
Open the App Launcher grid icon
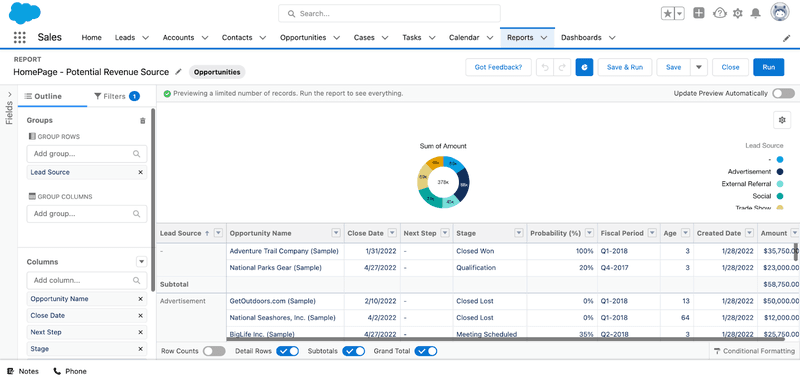click(x=19, y=37)
